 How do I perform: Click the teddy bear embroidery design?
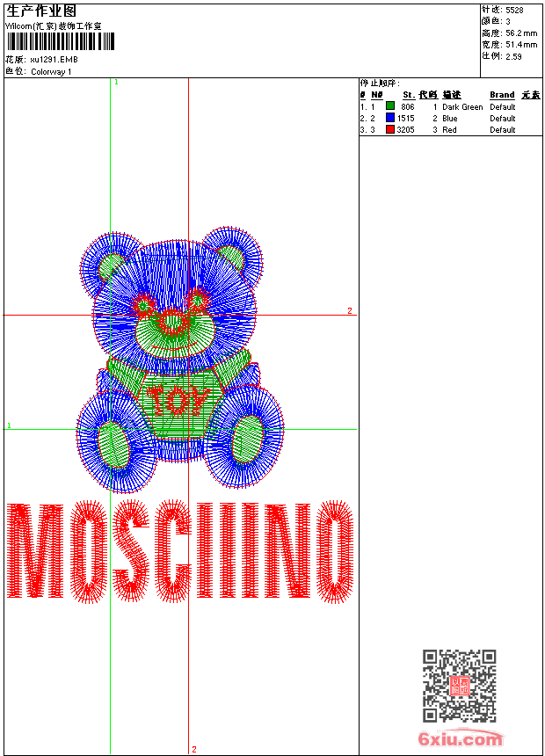tap(180, 360)
